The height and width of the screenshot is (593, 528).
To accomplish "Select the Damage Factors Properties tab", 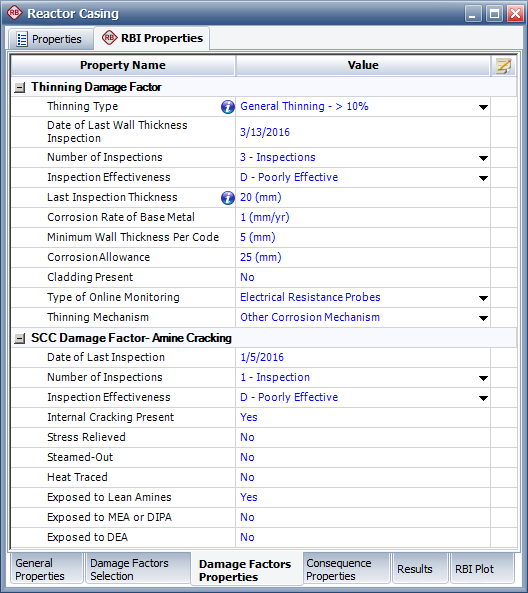I will [x=247, y=570].
